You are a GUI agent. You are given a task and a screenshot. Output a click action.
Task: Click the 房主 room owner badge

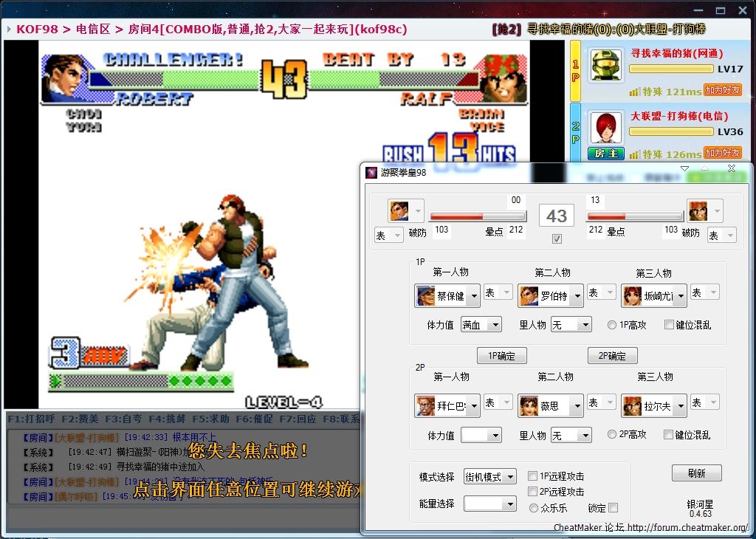[606, 154]
